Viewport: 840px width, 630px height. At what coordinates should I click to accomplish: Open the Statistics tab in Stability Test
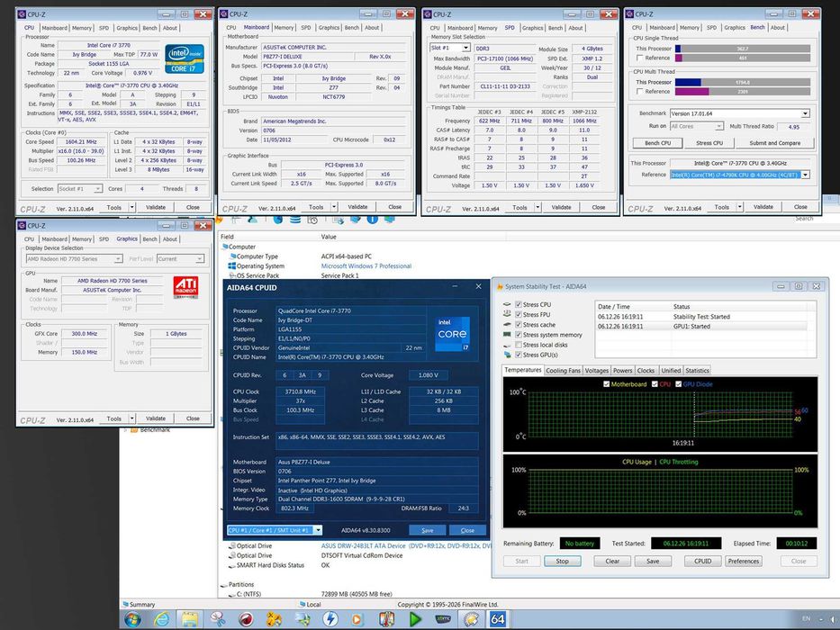[697, 371]
